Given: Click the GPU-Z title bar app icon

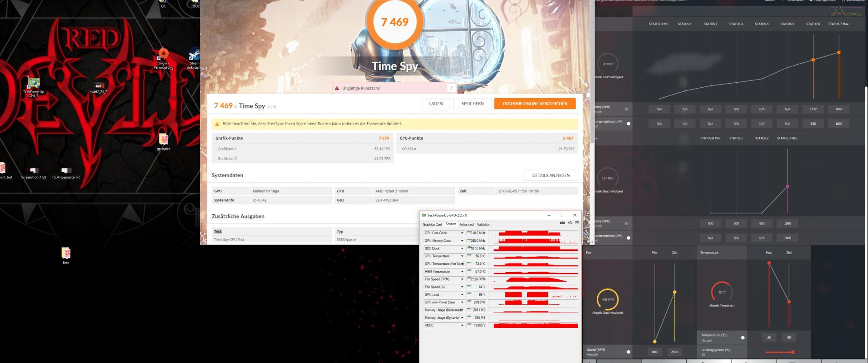Looking at the screenshot, I should 424,215.
